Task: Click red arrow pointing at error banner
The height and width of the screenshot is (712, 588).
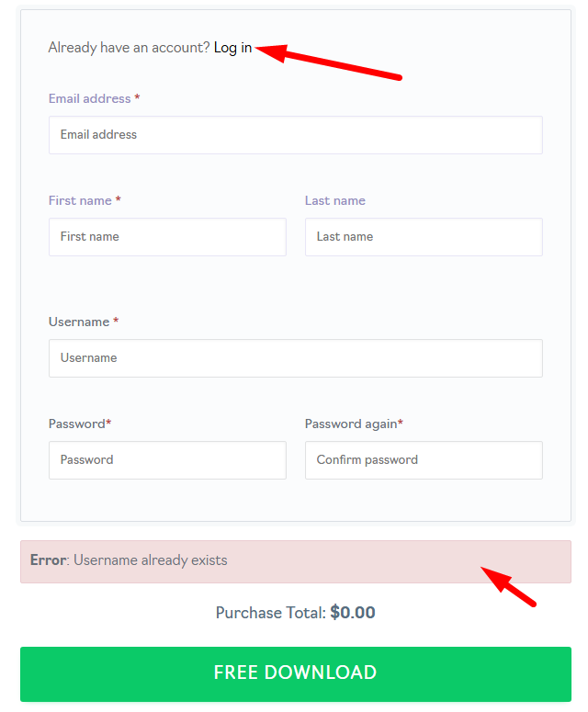Action: click(x=511, y=589)
